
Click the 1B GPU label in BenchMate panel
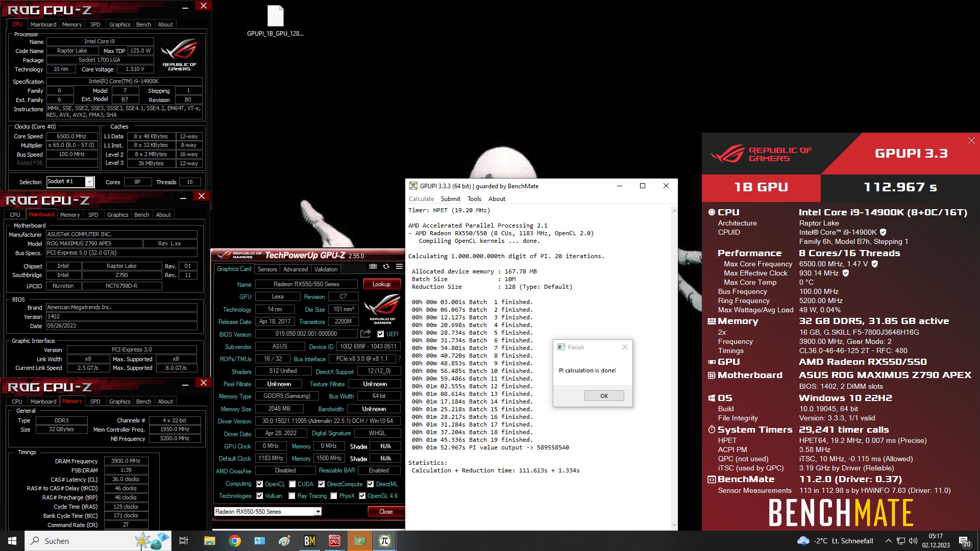click(x=761, y=187)
